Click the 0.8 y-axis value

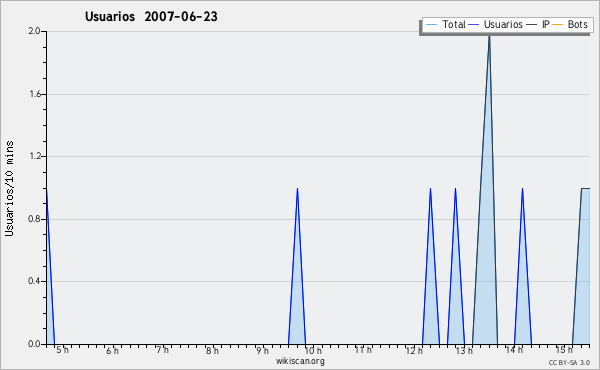point(34,219)
